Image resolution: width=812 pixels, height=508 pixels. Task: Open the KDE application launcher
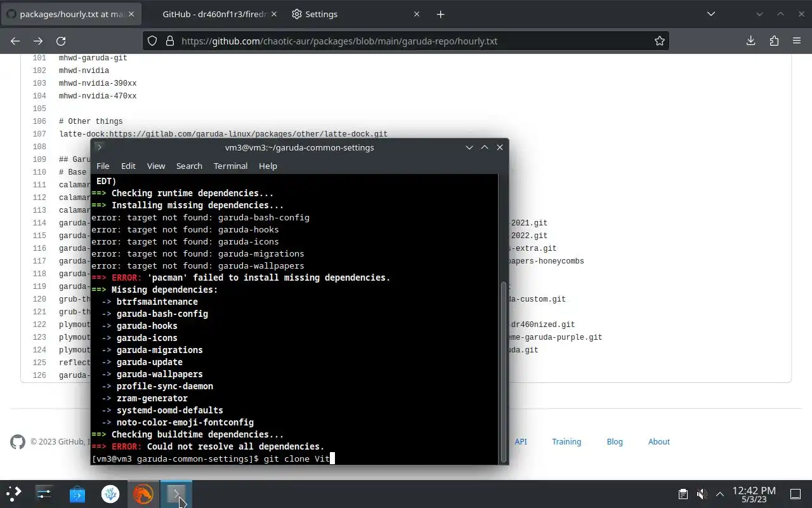click(x=13, y=493)
